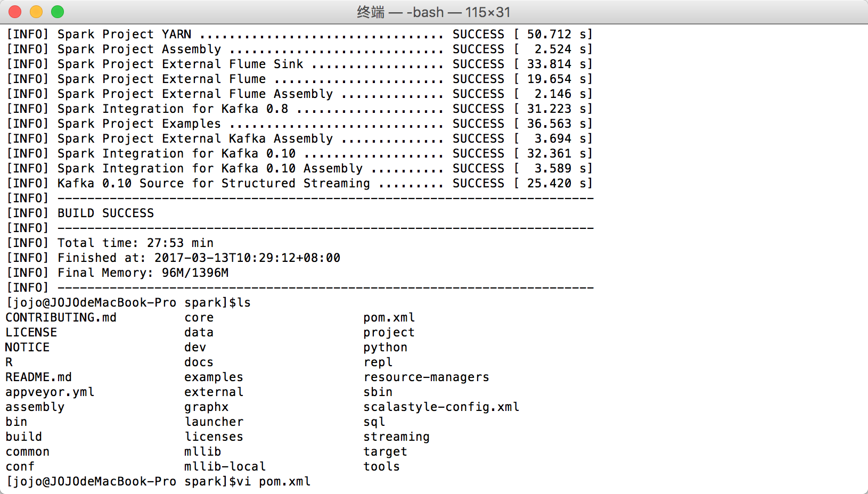868x494 pixels.
Task: Click README.md in the file listing
Action: (38, 377)
